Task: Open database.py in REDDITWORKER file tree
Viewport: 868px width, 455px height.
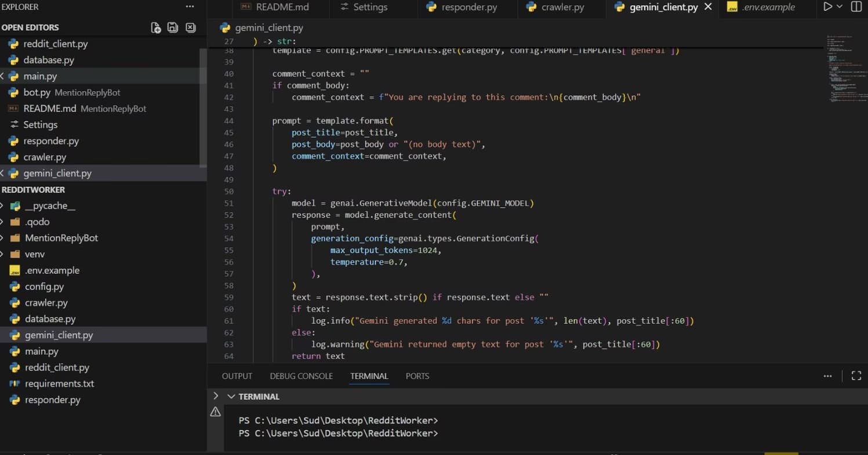Action: pyautogui.click(x=50, y=319)
